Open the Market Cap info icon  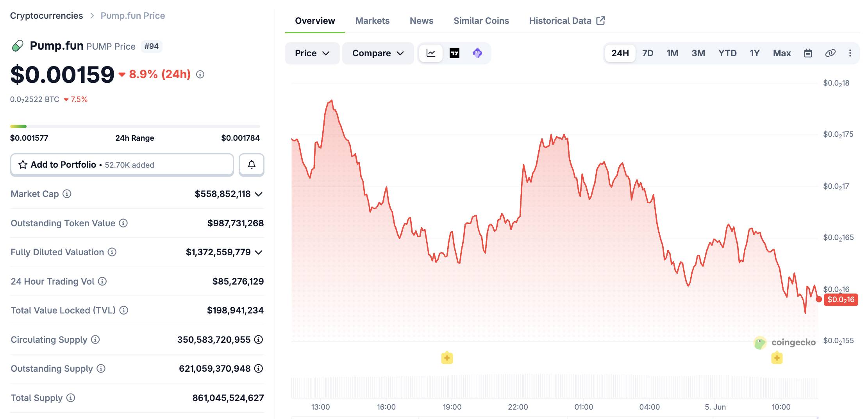[67, 194]
